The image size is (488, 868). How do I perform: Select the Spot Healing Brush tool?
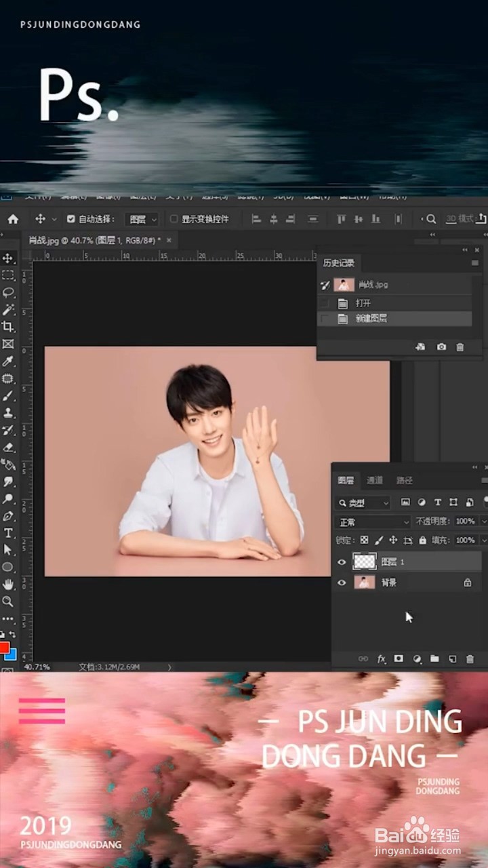coord(8,378)
